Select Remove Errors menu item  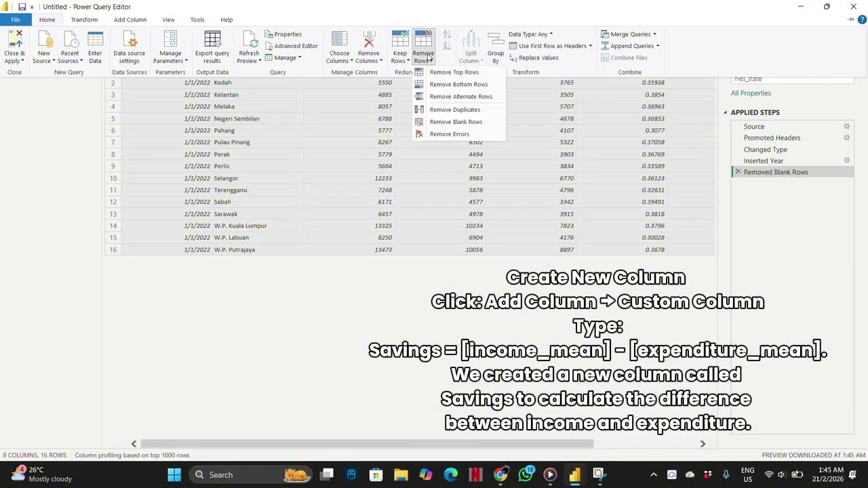(459, 134)
